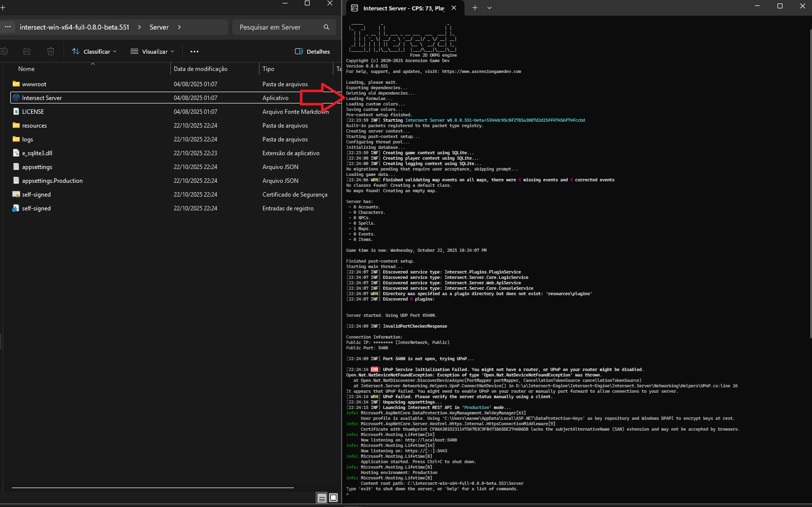Select the logs folder icon

coord(16,139)
